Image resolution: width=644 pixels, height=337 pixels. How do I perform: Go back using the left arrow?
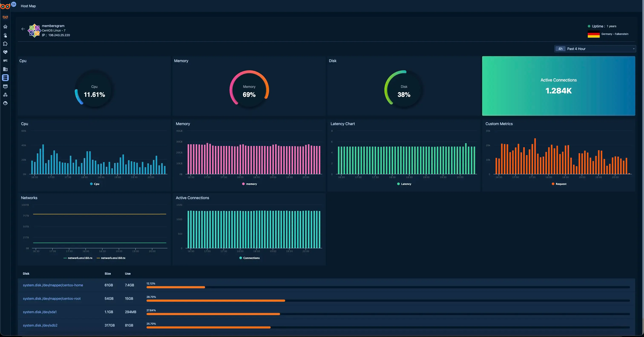pyautogui.click(x=23, y=29)
